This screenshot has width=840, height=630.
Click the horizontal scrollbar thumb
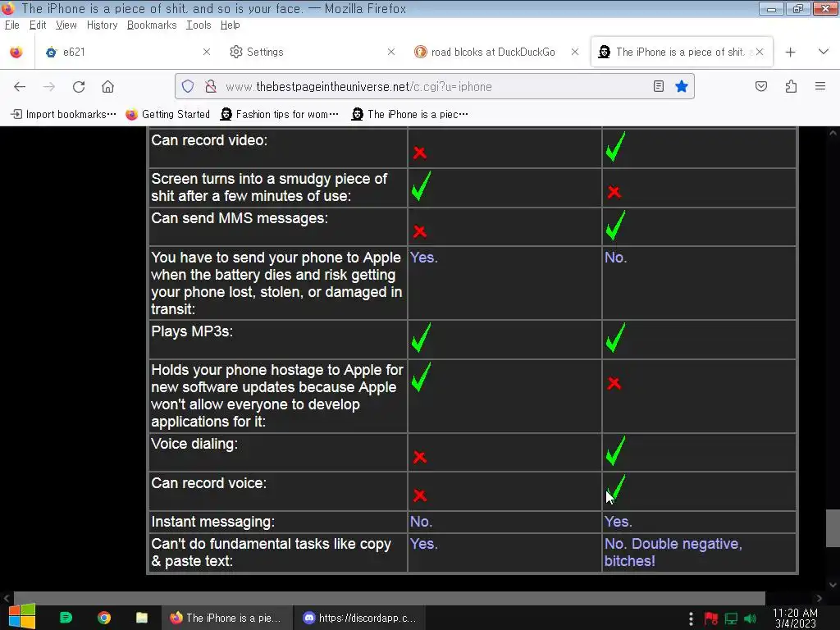click(x=390, y=598)
